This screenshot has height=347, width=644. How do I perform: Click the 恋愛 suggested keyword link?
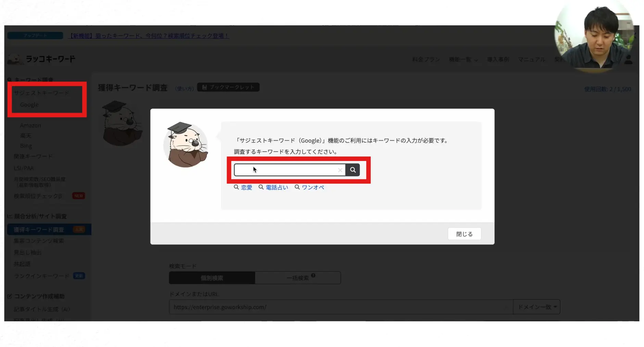246,187
